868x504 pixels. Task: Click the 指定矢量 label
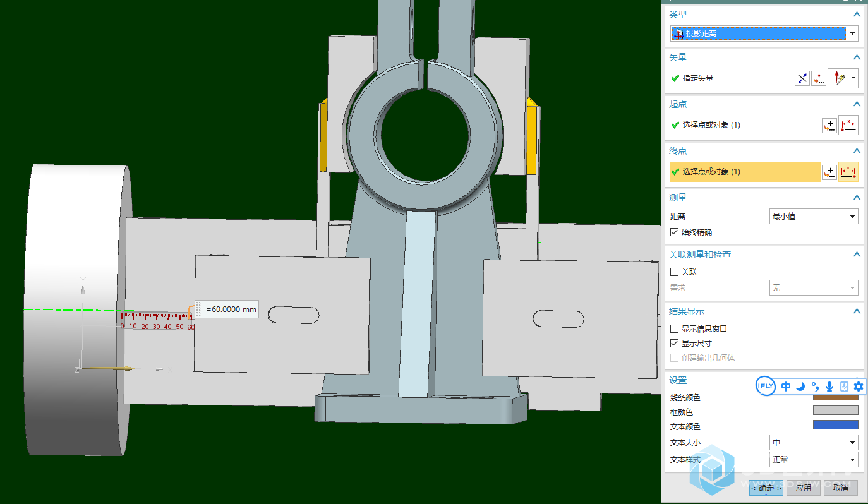coord(698,78)
